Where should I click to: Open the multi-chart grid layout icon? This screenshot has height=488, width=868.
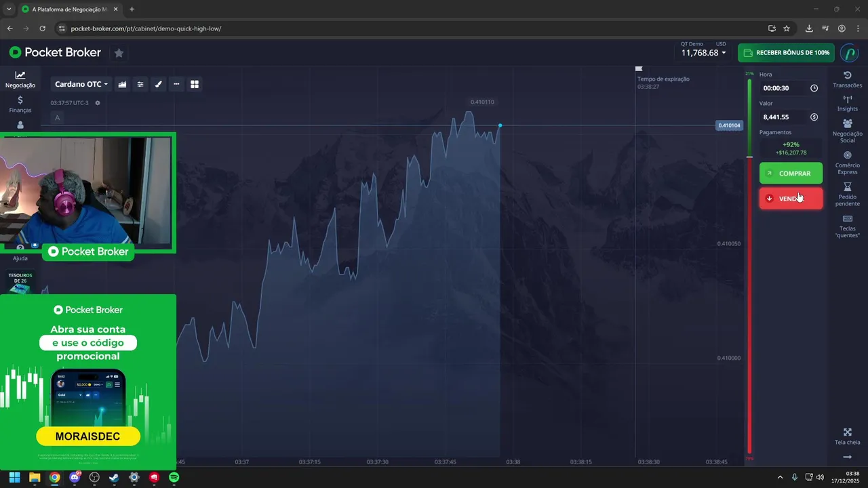(195, 84)
